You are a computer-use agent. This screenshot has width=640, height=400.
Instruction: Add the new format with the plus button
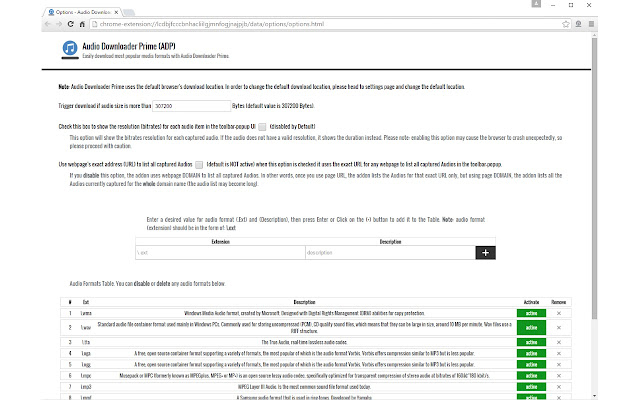point(485,253)
